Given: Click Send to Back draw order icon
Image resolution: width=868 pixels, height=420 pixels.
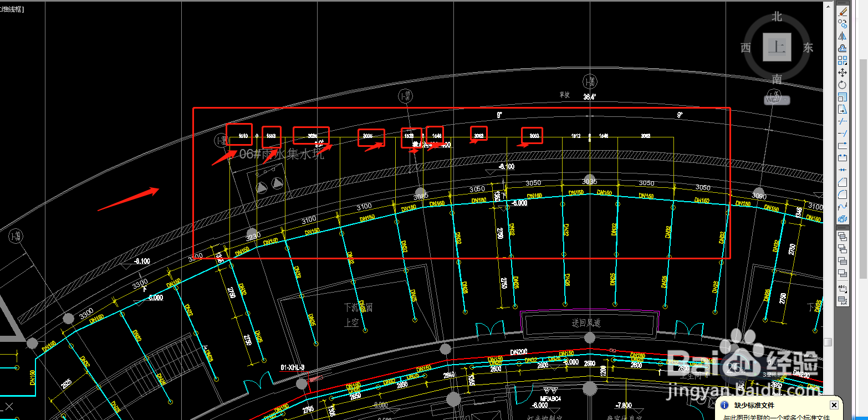Looking at the screenshot, I should point(843,248).
